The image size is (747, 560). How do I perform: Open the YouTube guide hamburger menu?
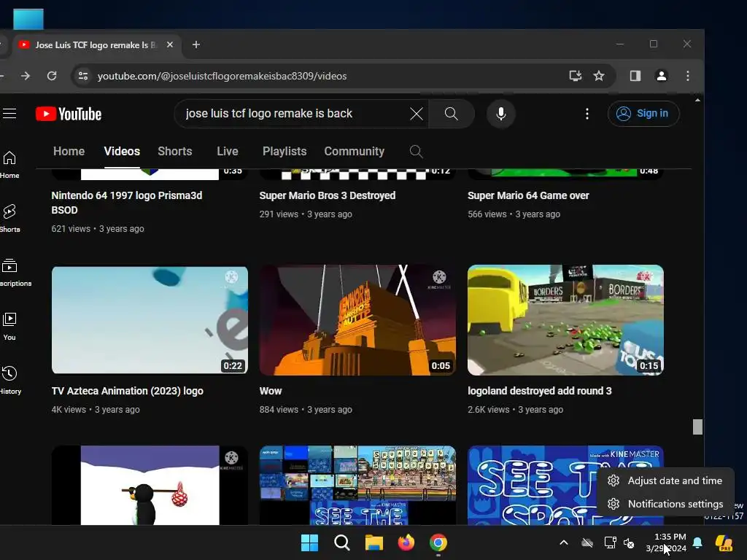9,113
